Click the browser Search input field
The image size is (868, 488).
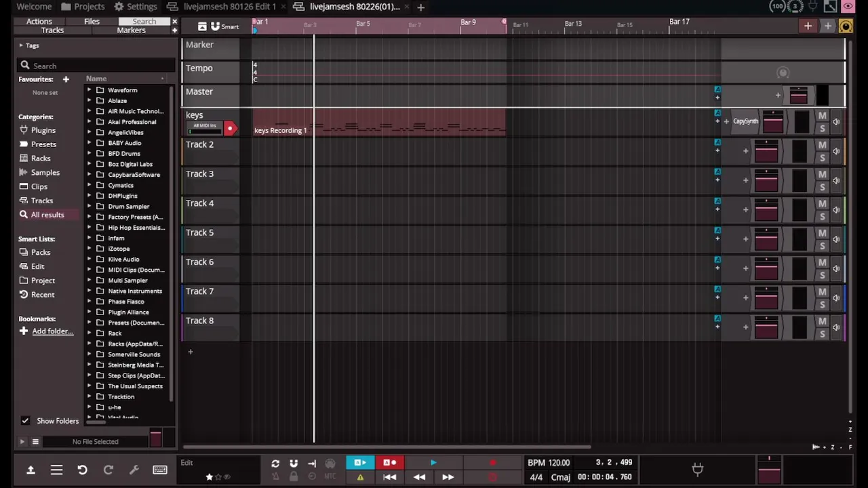coord(96,66)
